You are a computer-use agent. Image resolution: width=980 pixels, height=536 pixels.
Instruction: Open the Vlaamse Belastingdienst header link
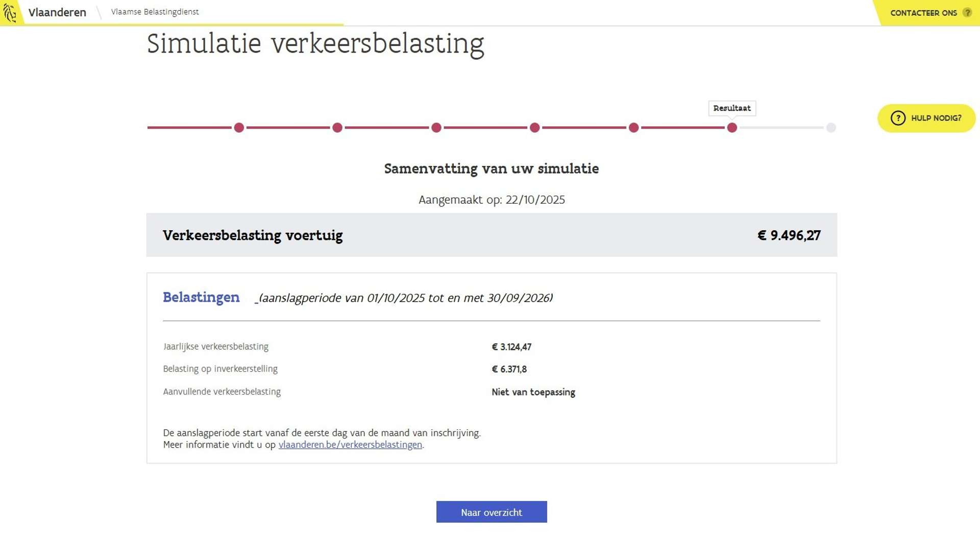pos(155,12)
